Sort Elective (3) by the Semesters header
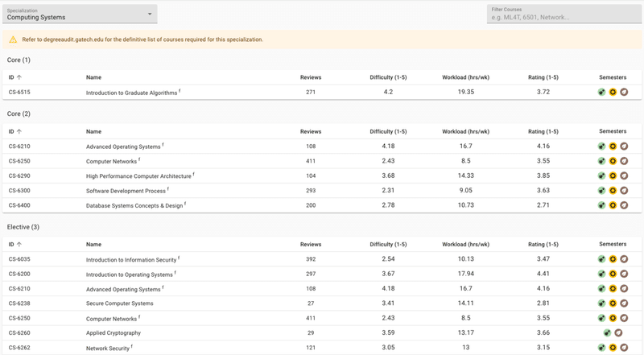 coord(613,244)
